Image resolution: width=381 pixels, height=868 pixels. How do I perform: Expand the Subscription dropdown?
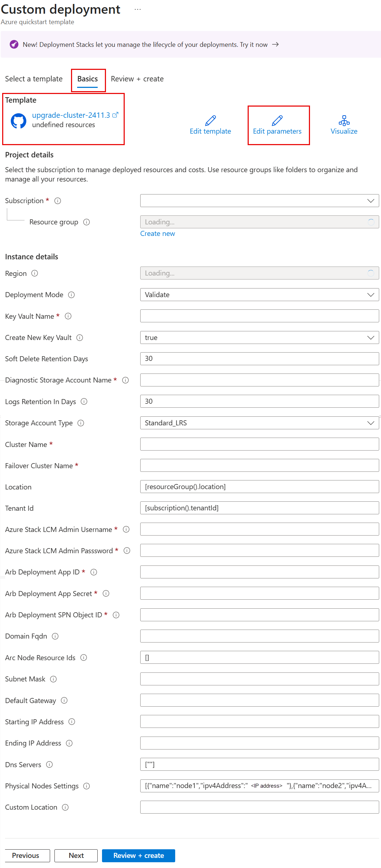pos(259,201)
